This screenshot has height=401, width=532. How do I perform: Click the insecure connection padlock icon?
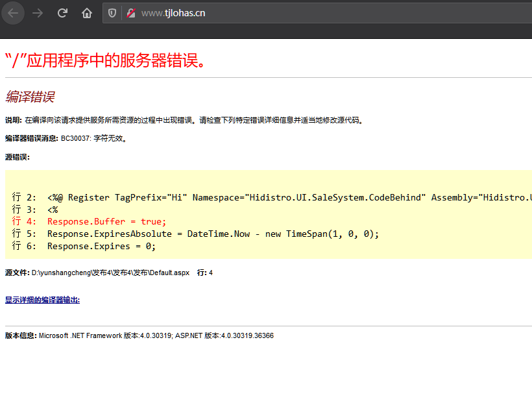click(x=131, y=13)
